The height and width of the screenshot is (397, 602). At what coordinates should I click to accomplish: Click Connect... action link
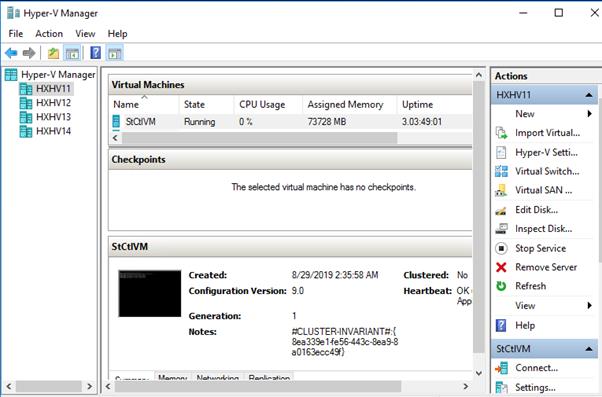pyautogui.click(x=536, y=368)
